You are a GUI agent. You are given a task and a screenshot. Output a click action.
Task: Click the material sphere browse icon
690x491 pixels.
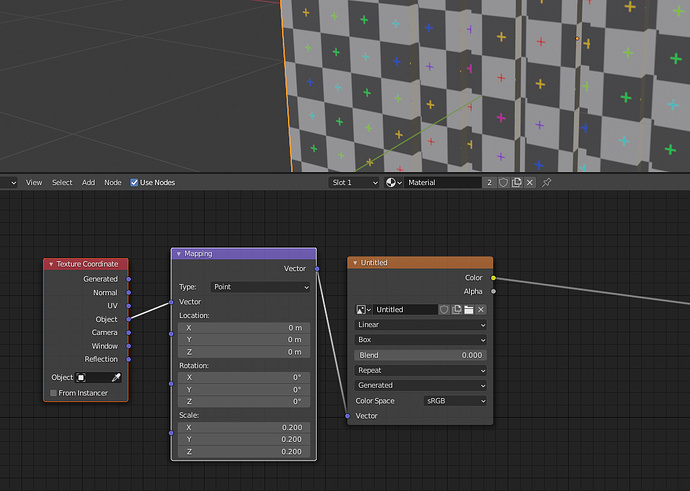[x=393, y=182]
